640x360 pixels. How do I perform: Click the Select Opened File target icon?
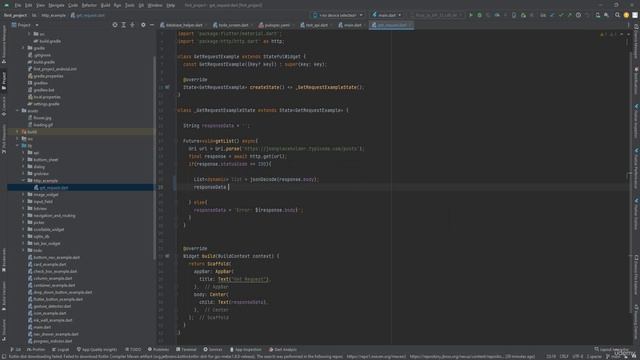coord(115,25)
